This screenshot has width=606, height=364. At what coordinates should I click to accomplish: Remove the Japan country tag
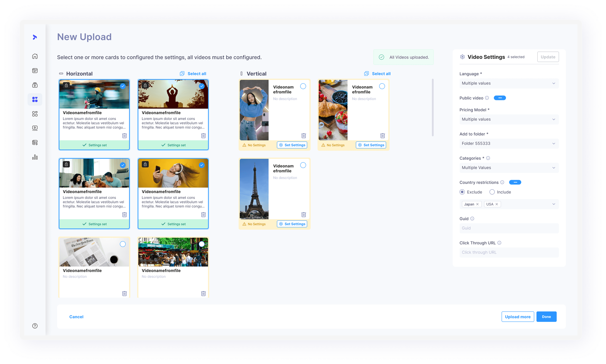pos(477,204)
